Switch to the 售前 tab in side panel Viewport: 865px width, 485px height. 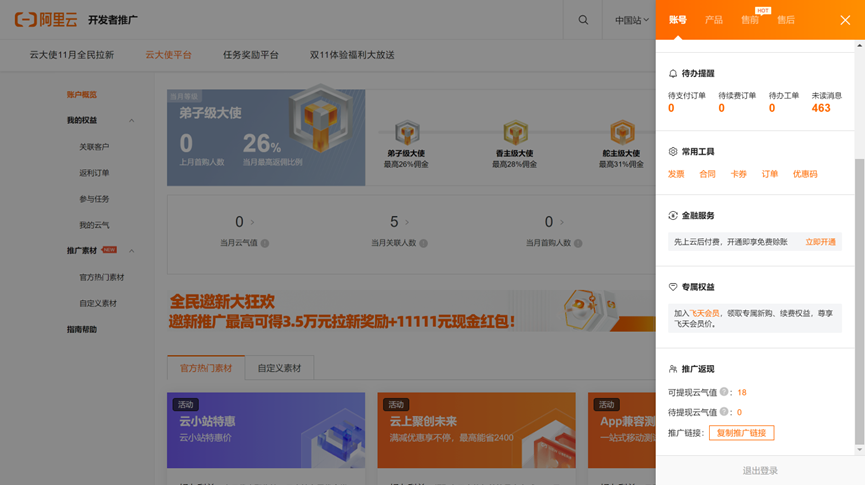(x=750, y=20)
